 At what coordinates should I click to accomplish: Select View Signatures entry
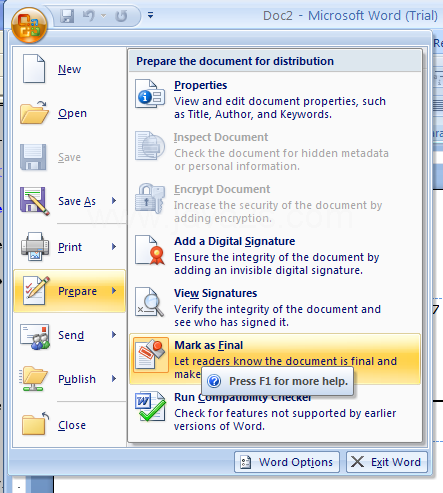(275, 307)
